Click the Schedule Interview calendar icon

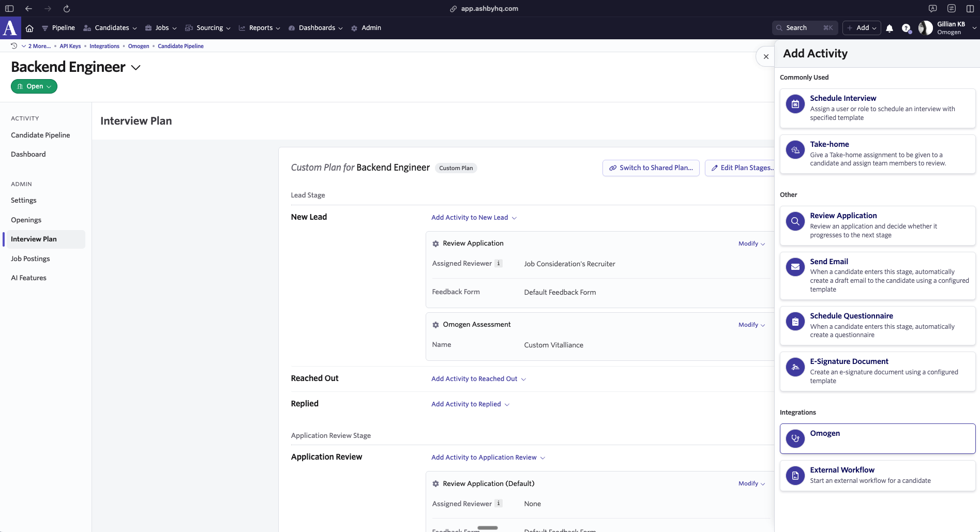(x=795, y=104)
